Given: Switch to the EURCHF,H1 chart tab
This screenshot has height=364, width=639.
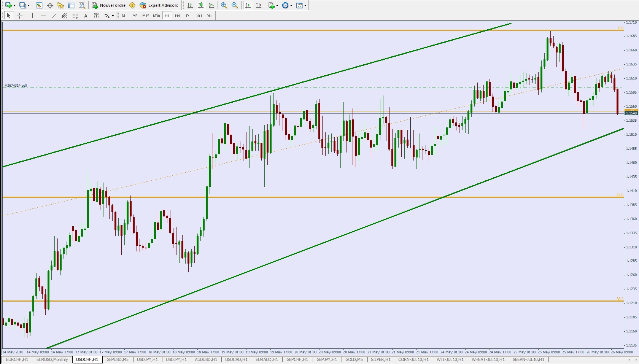Looking at the screenshot, I should tap(17, 359).
